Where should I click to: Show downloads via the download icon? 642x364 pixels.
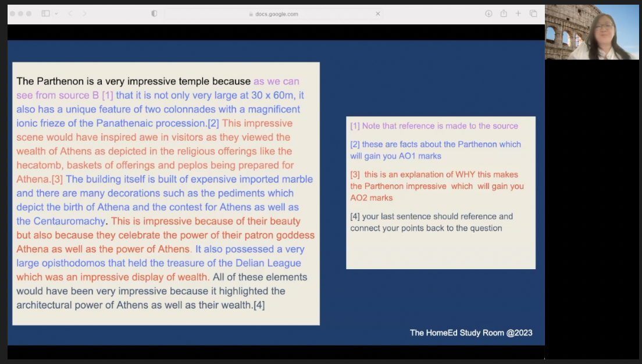488,13
